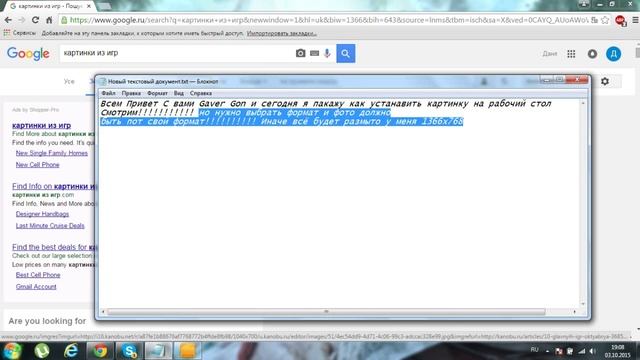Viewport: 640px width, 360px height.
Task: Open the Windows Start button
Action: tap(13, 351)
